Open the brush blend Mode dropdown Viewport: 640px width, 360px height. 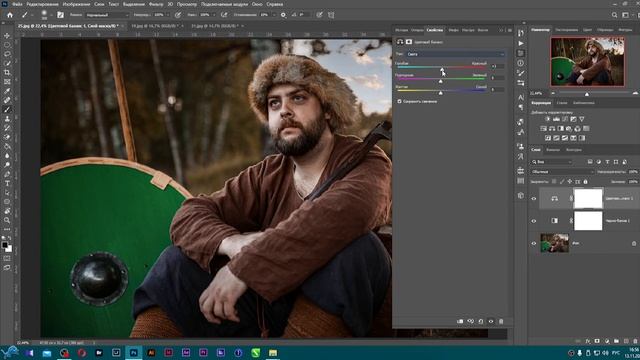[107, 15]
